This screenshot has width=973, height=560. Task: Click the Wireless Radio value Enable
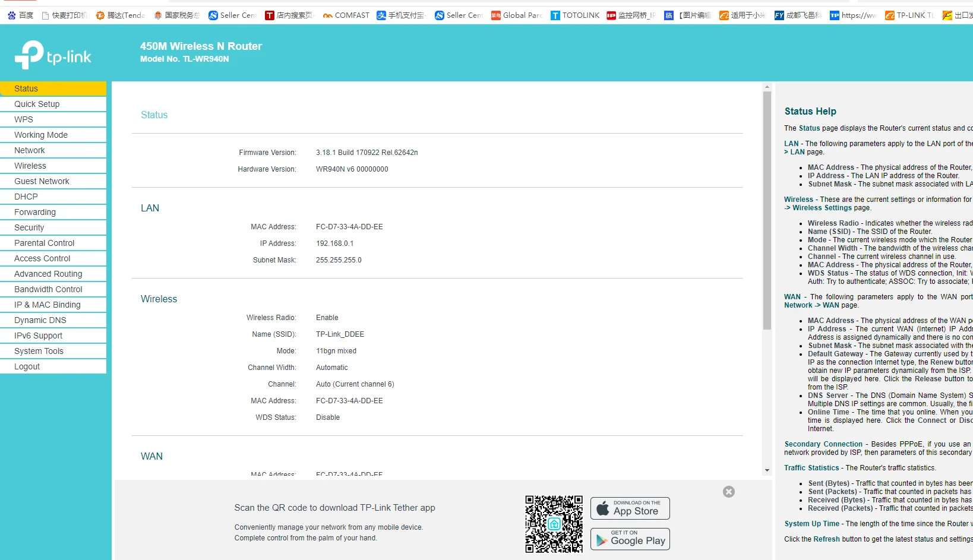[327, 318]
